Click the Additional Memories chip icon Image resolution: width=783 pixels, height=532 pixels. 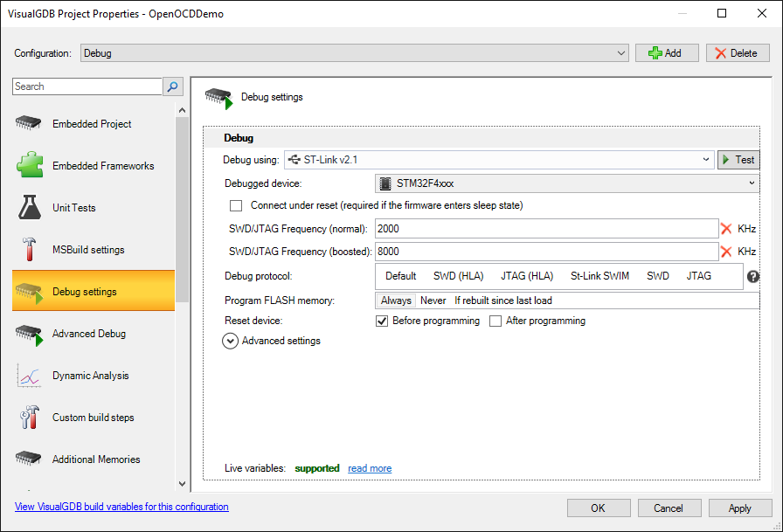[29, 458]
